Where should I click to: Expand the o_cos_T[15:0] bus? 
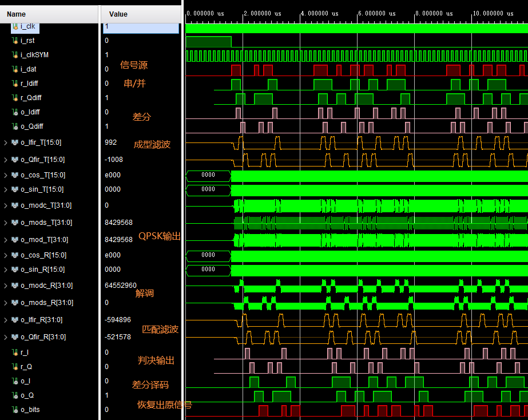point(5,175)
